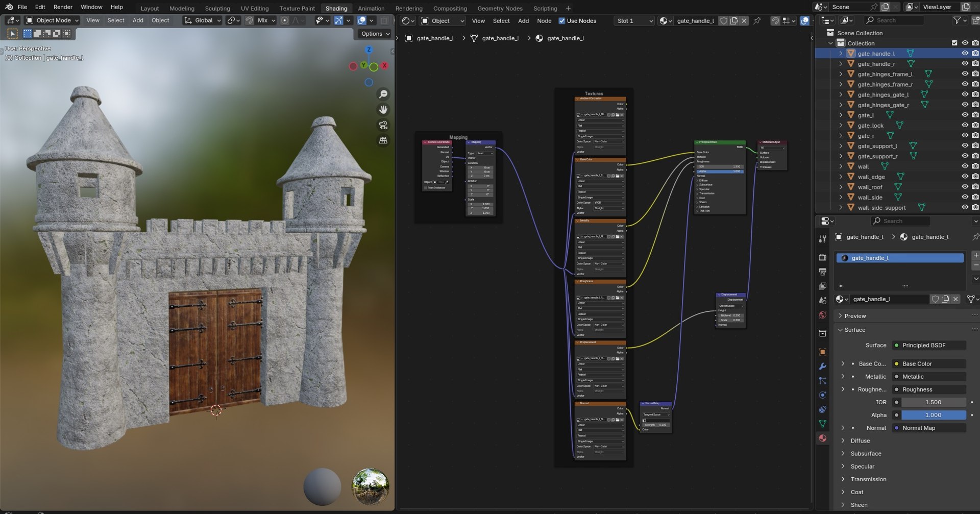The width and height of the screenshot is (980, 514).
Task: Adjust the IOR value field
Action: 934,403
